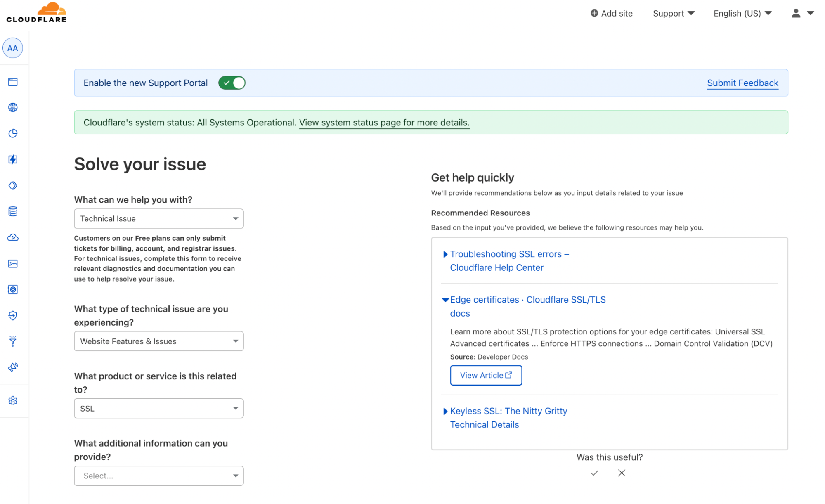Open the cloud stream sidebar icon
This screenshot has height=504, width=825.
pyautogui.click(x=13, y=237)
